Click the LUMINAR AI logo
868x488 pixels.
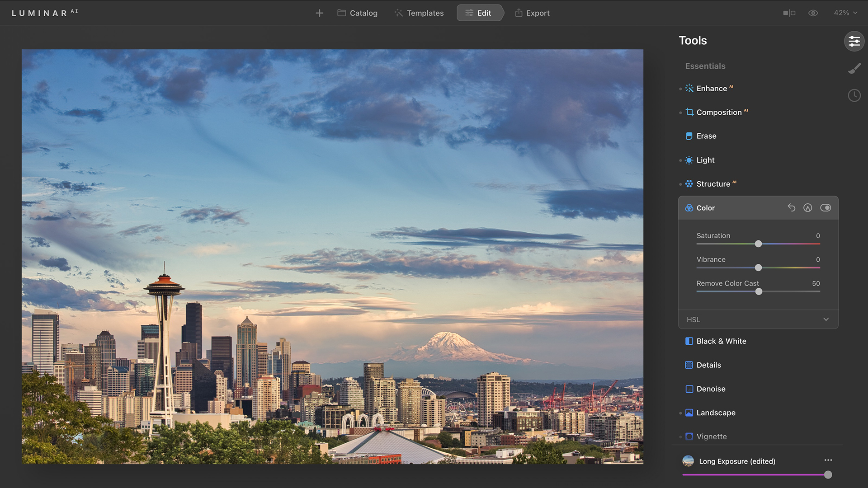pos(45,13)
